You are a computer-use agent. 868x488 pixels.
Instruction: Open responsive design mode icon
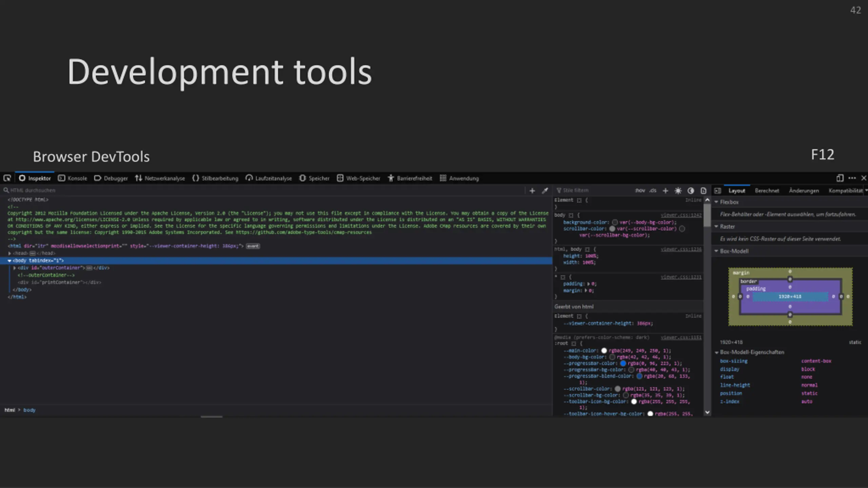tap(840, 178)
